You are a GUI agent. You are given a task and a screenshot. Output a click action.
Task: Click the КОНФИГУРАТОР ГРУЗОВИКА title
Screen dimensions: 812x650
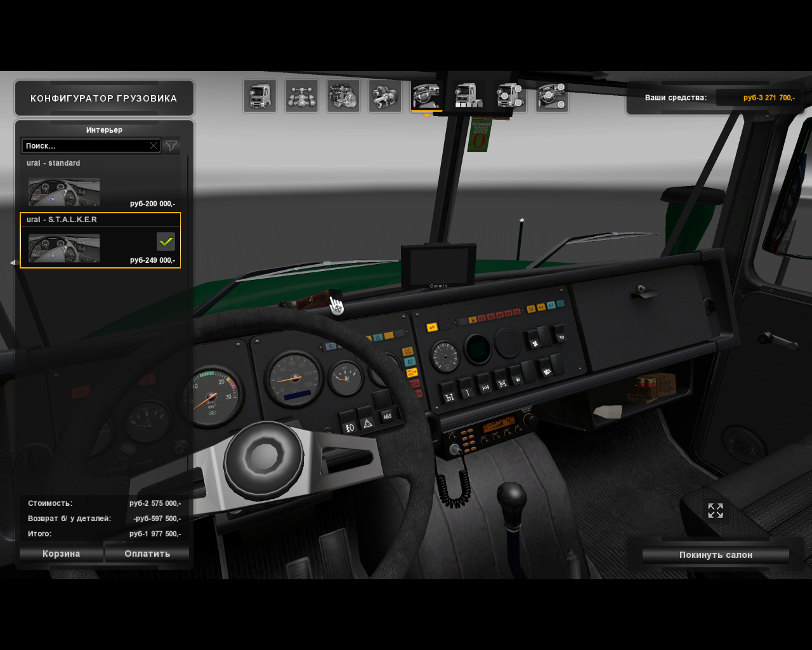tap(104, 98)
